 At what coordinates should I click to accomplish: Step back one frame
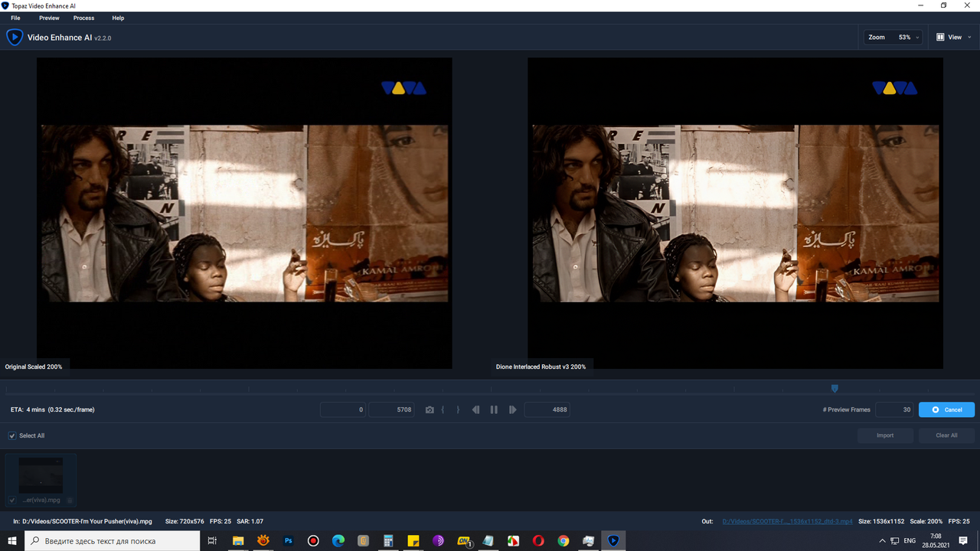click(475, 410)
